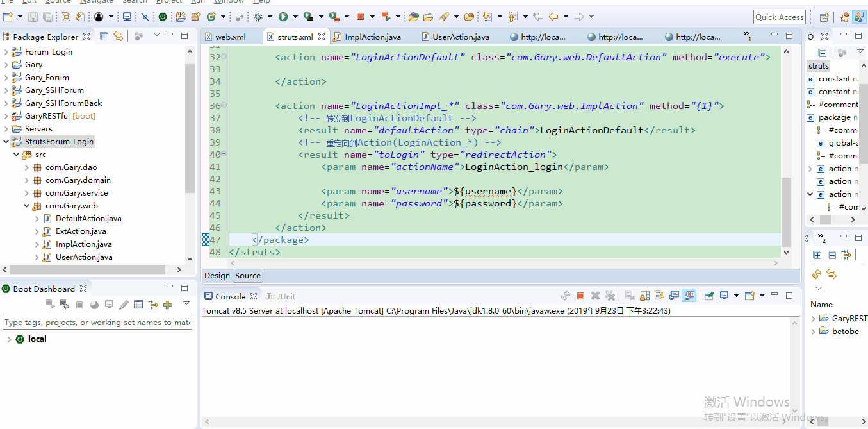Fold the action element at line 36
868x429 pixels.
224,106
